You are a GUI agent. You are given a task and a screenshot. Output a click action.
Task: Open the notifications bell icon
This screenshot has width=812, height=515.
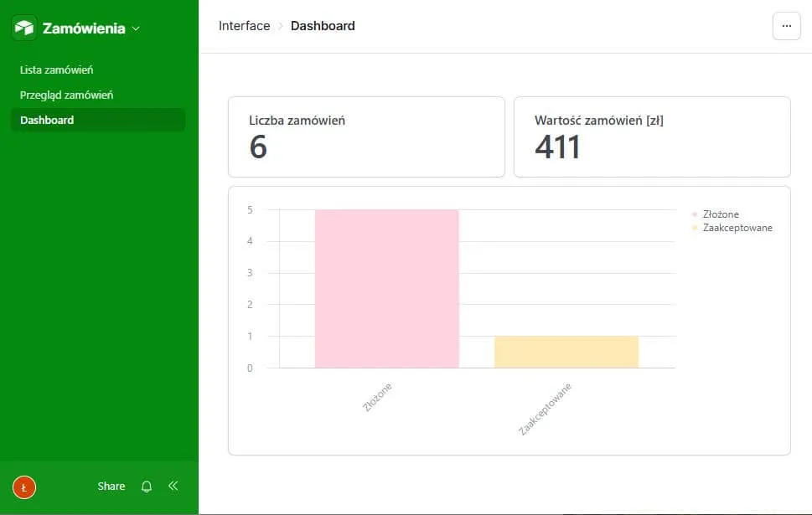click(x=147, y=487)
